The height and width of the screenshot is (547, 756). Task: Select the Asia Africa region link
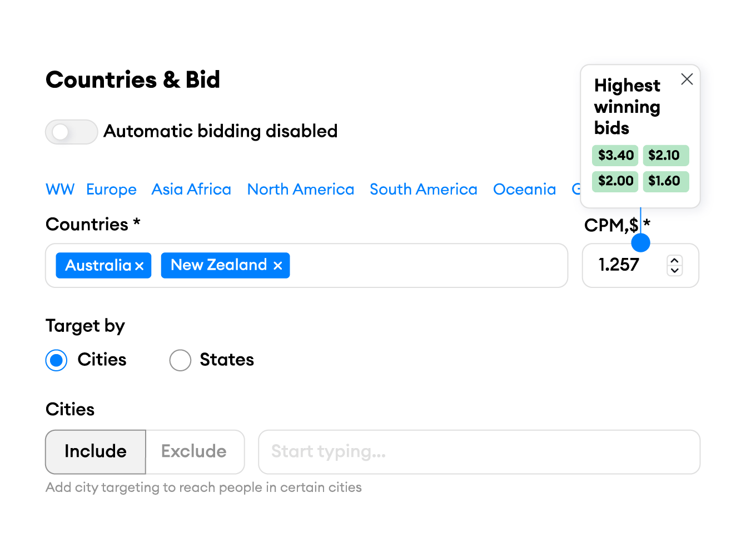tap(191, 190)
